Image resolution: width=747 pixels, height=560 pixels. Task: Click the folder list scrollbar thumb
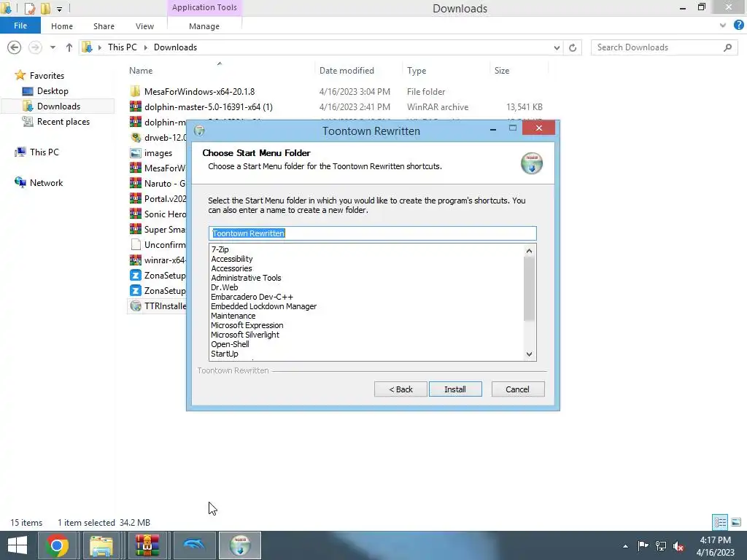[530, 289]
